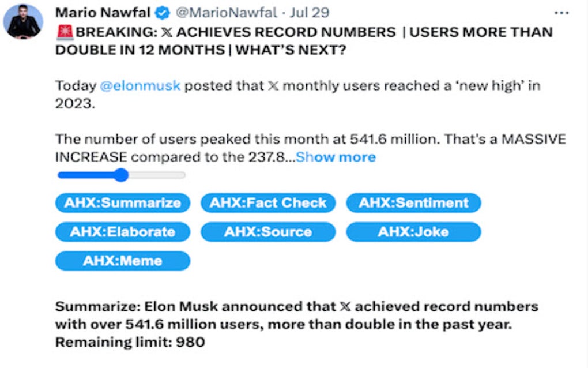
Task: Run AHX:Fact Check on the tweet
Action: (268, 203)
